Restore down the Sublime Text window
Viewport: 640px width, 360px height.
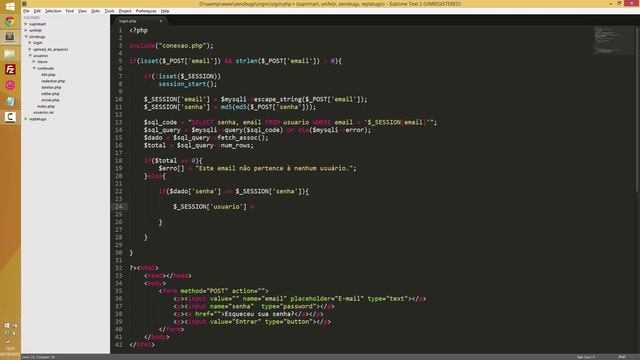(x=620, y=3)
